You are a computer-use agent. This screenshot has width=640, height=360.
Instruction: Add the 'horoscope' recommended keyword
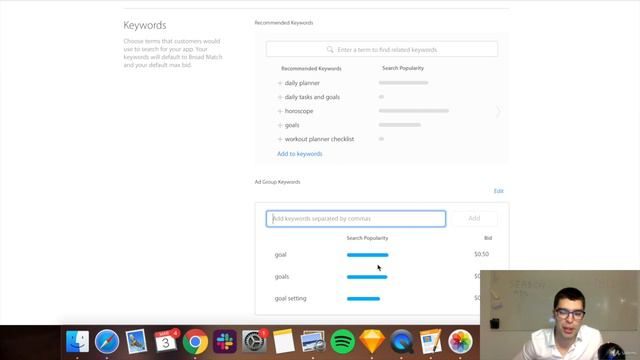coord(280,111)
